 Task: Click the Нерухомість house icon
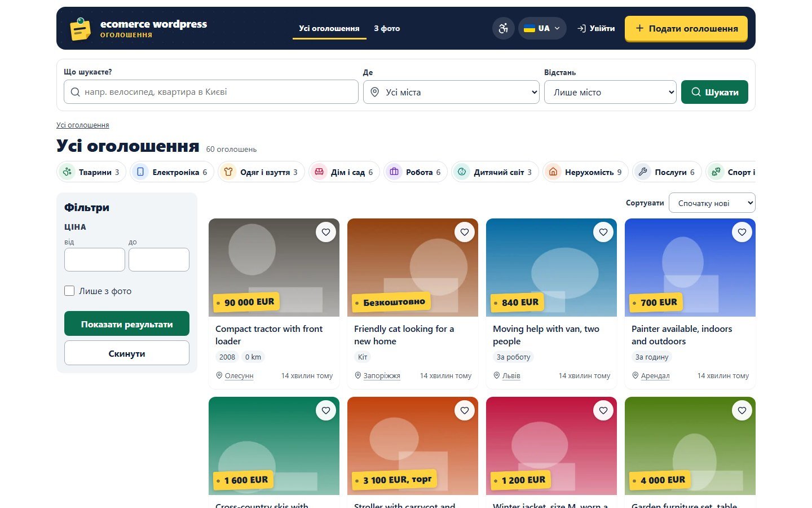[553, 172]
